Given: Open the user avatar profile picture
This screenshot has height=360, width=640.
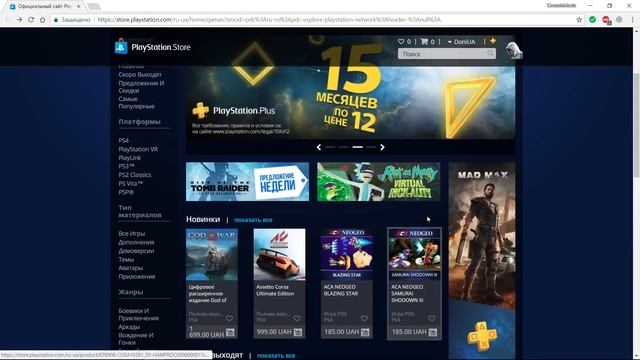Looking at the screenshot, I should point(513,51).
